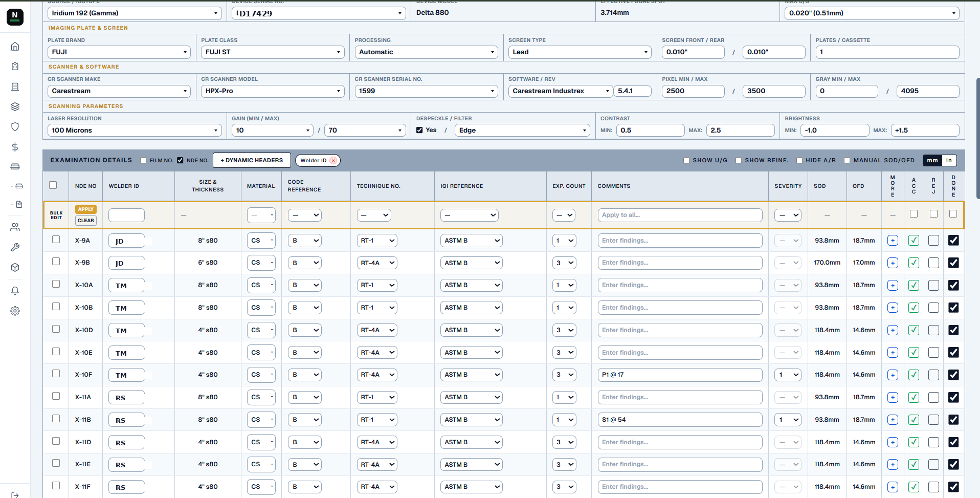Open the notifications bell icon
This screenshot has height=498, width=980.
point(15,291)
